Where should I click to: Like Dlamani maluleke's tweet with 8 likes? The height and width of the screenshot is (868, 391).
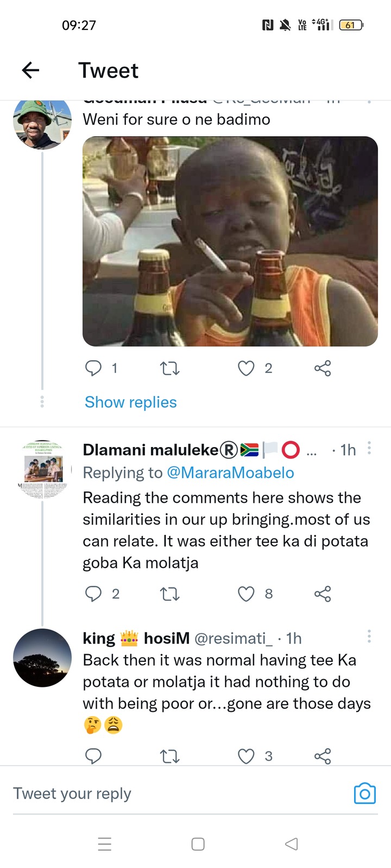click(x=246, y=594)
